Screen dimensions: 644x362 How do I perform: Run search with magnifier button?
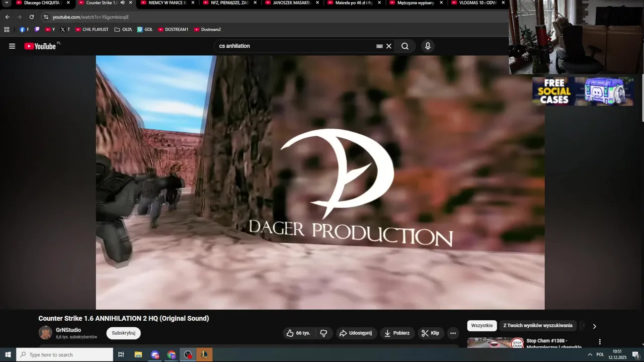pyautogui.click(x=405, y=46)
